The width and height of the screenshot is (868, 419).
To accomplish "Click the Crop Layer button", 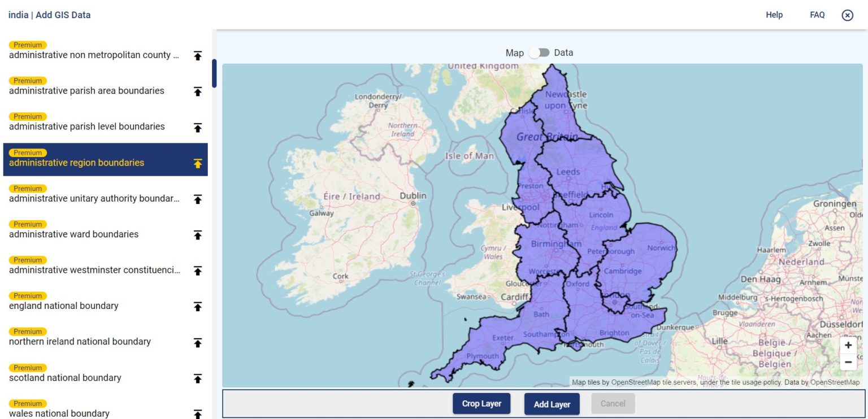I will 481,404.
